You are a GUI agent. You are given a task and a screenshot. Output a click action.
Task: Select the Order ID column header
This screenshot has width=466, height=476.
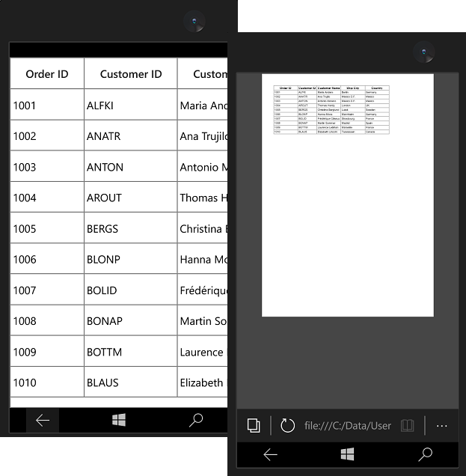click(x=47, y=74)
